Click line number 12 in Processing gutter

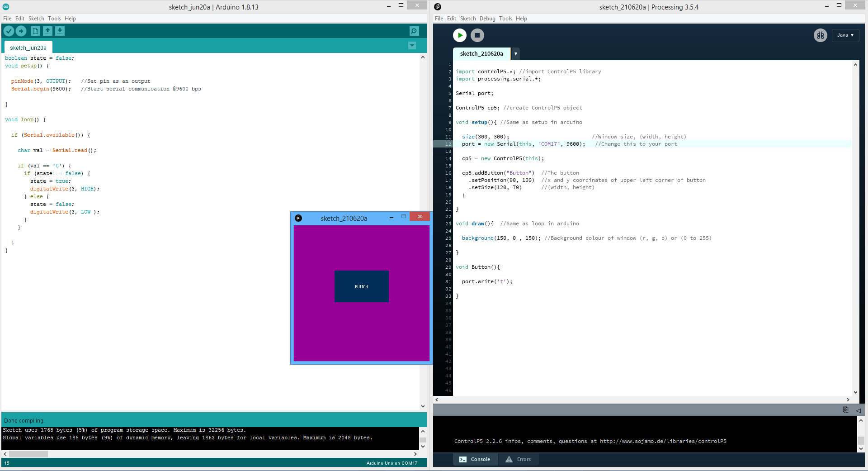click(x=448, y=144)
